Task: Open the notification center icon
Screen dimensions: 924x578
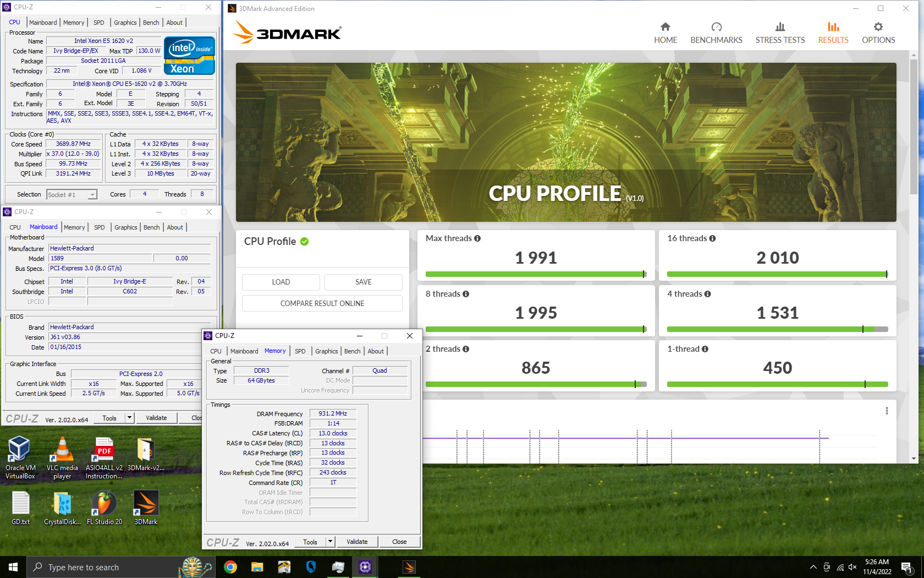Action: [x=907, y=567]
